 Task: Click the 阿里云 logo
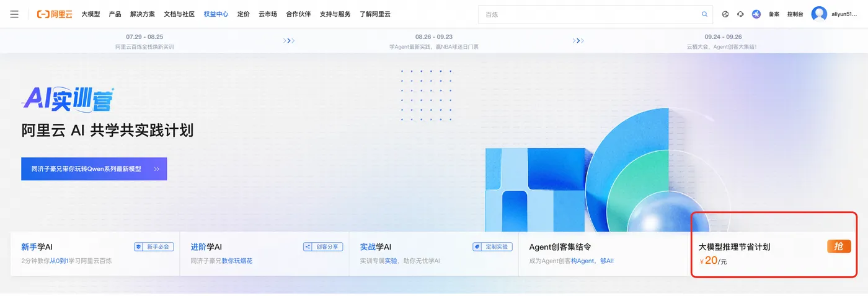point(56,14)
